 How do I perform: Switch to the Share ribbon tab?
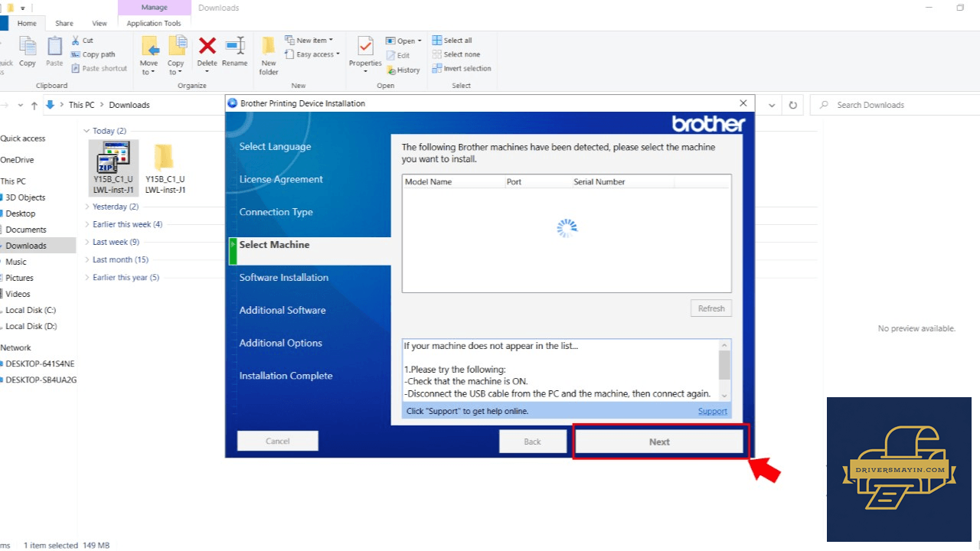coord(64,23)
